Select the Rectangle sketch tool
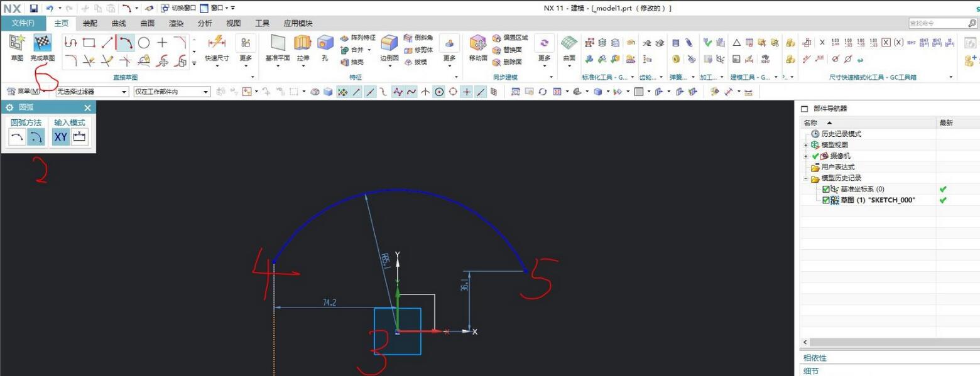Screen dimensions: 980x376 (x=89, y=43)
